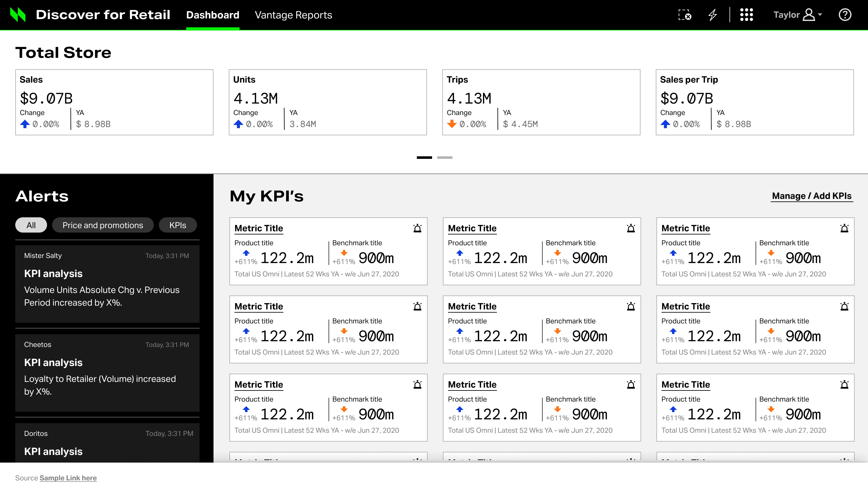Filter alerts by KPIs pill
The image size is (868, 488).
178,225
